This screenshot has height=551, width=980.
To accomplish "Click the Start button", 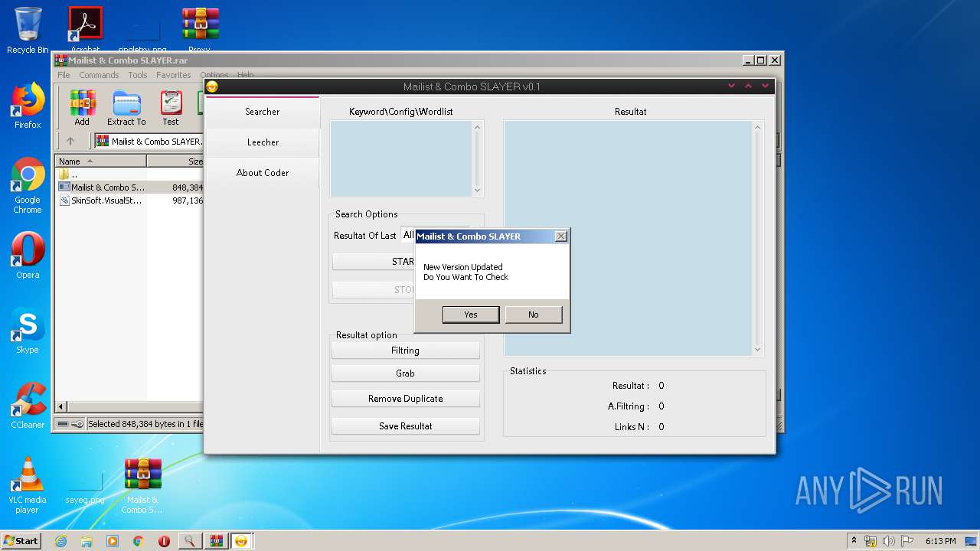I will [x=21, y=540].
